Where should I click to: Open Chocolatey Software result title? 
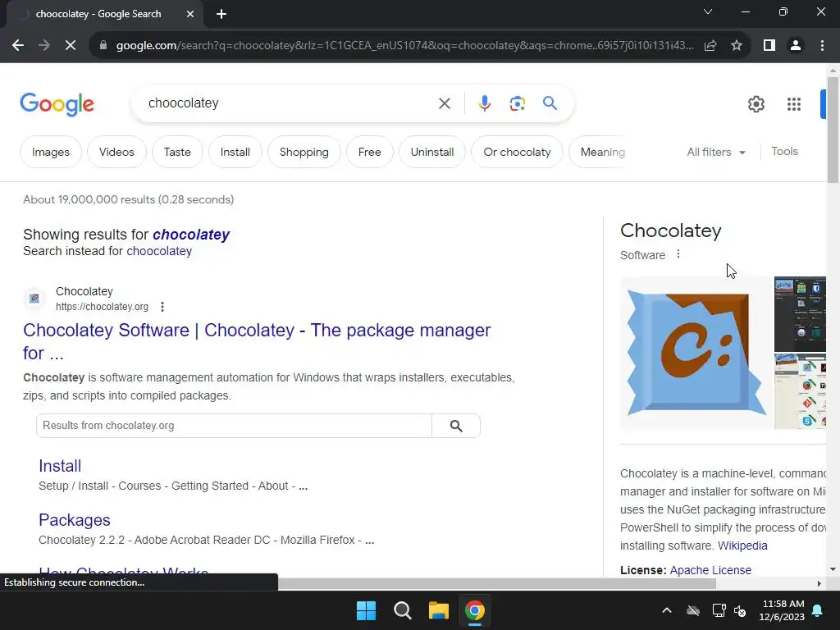tap(257, 341)
